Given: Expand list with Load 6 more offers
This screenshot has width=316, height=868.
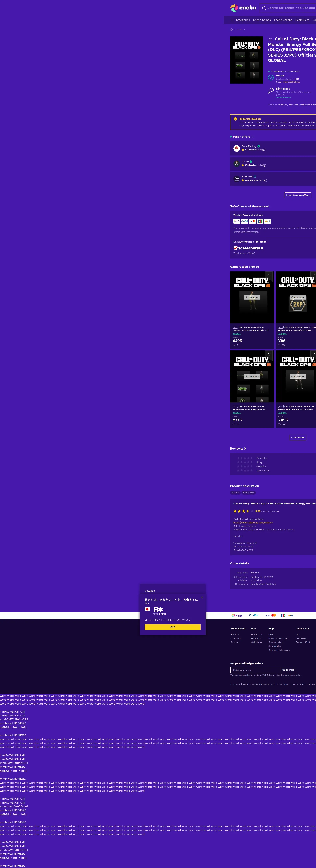Looking at the screenshot, I should click(x=298, y=195).
